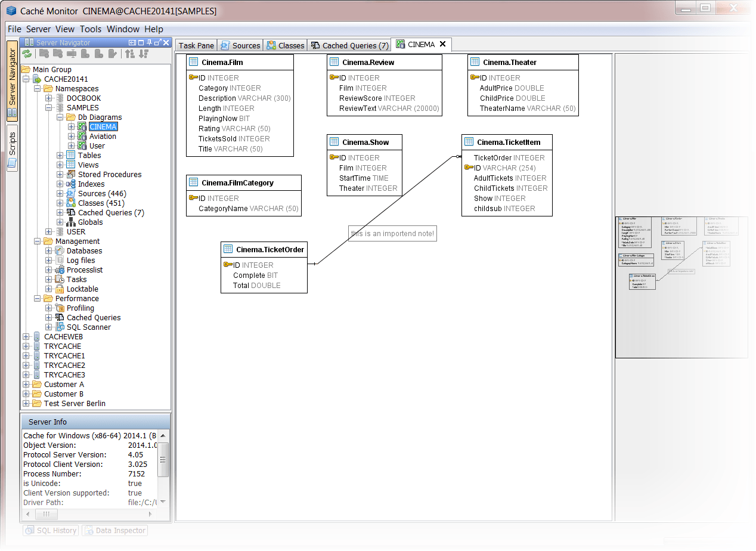Open the Tools menu

point(91,29)
